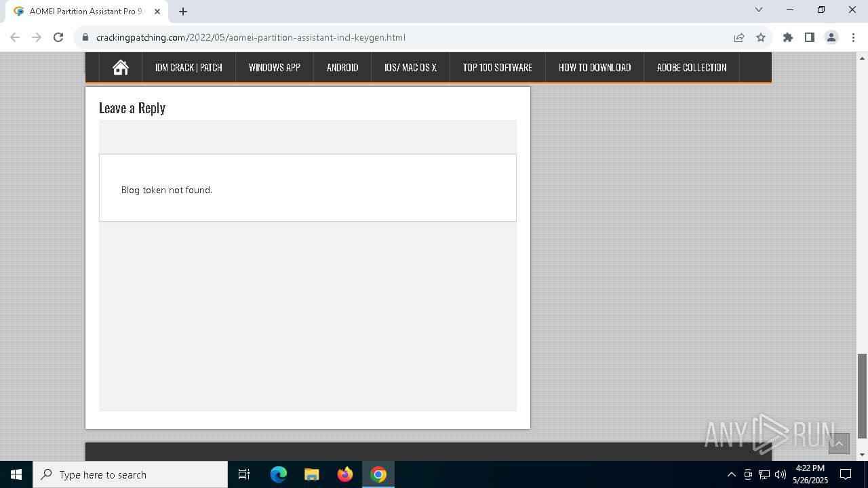Image resolution: width=868 pixels, height=488 pixels.
Task: Click the page vertical scrollbar thumb
Action: pyautogui.click(x=863, y=396)
